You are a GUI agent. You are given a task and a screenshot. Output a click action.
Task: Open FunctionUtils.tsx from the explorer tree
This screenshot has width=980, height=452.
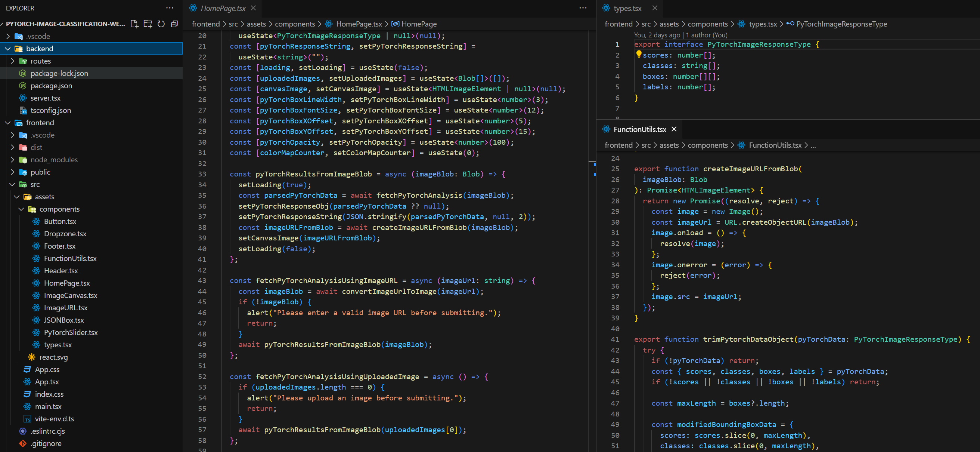pyautogui.click(x=91, y=258)
